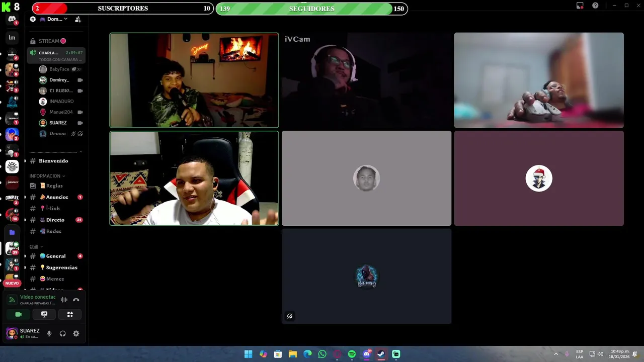Open user settings gear icon
The height and width of the screenshot is (362, 644).
[x=76, y=333]
